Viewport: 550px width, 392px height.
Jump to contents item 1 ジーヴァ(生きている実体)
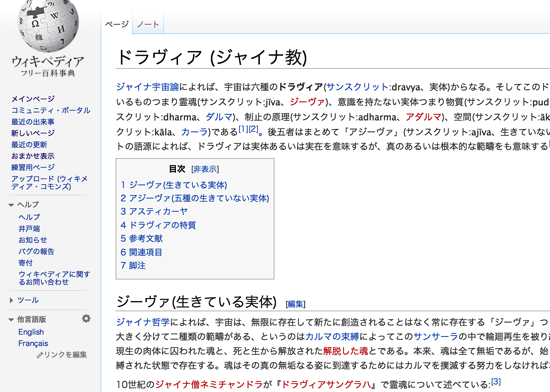[x=174, y=185]
